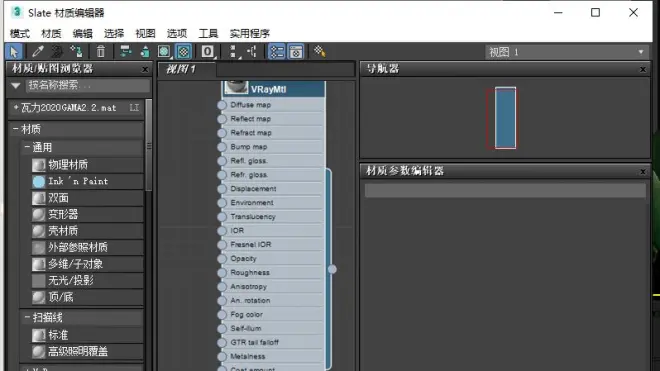Click the Bump map input socket
Image resolution: width=660 pixels, height=371 pixels.
tap(222, 147)
